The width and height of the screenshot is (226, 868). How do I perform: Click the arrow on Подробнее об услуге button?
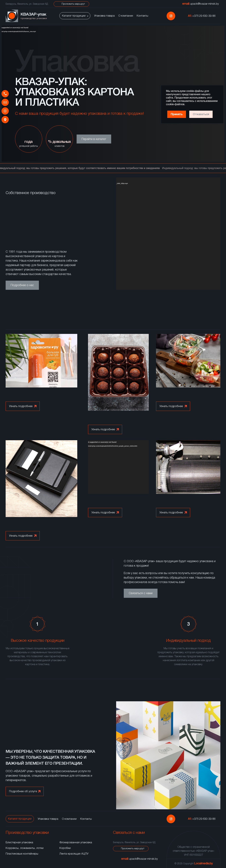[x=39, y=791]
